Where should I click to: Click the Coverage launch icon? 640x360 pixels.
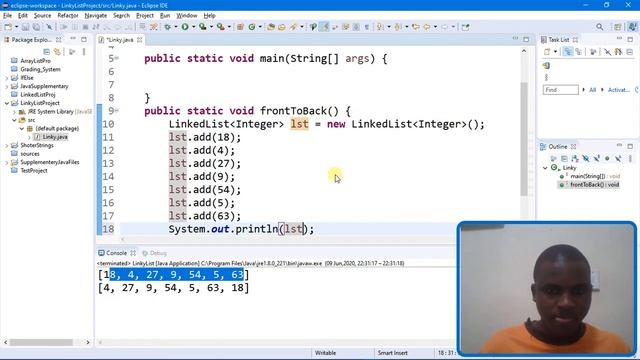pyautogui.click(x=202, y=27)
